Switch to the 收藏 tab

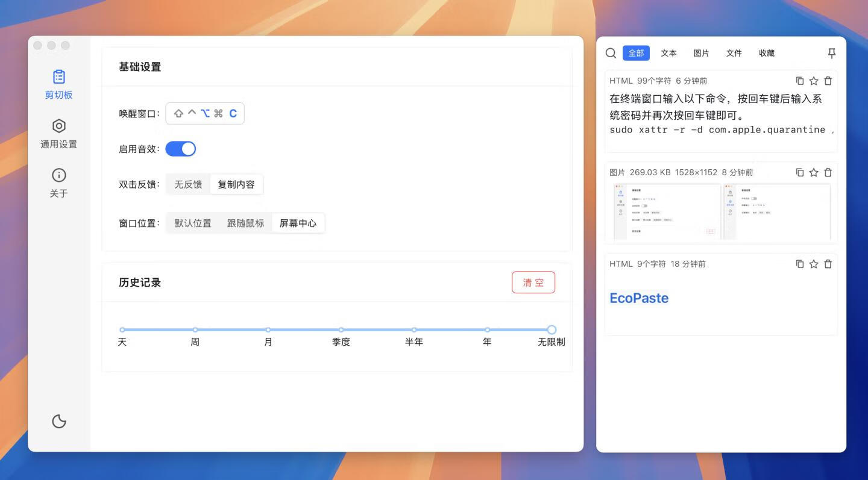click(766, 53)
